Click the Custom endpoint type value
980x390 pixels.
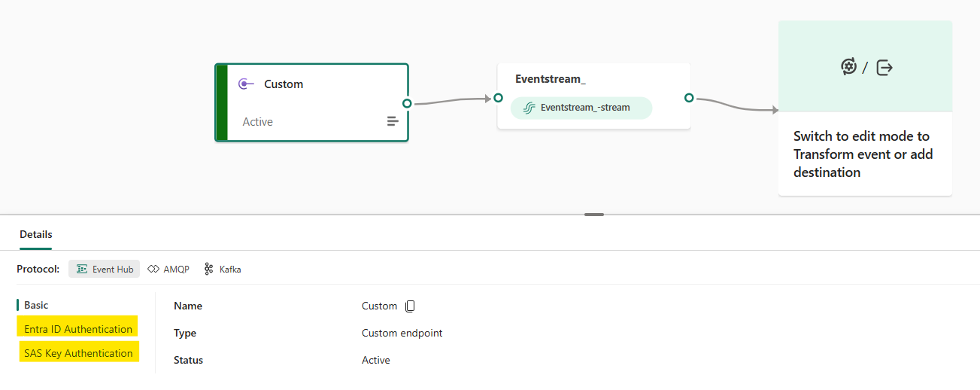coord(402,333)
